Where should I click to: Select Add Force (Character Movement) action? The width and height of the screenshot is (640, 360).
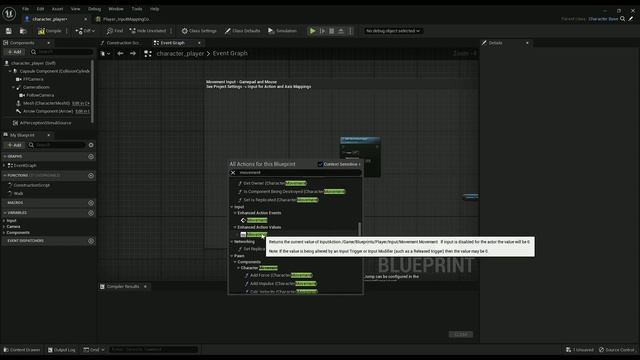[281, 276]
